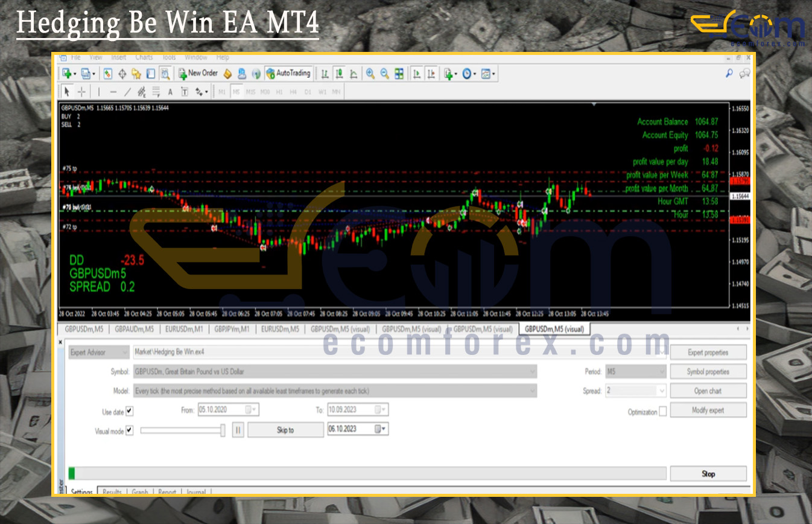Pick the text label tool

[x=170, y=92]
